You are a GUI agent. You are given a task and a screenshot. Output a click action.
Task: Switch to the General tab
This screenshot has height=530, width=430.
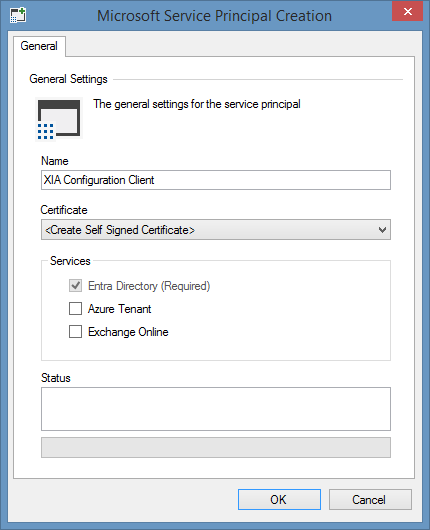point(39,46)
